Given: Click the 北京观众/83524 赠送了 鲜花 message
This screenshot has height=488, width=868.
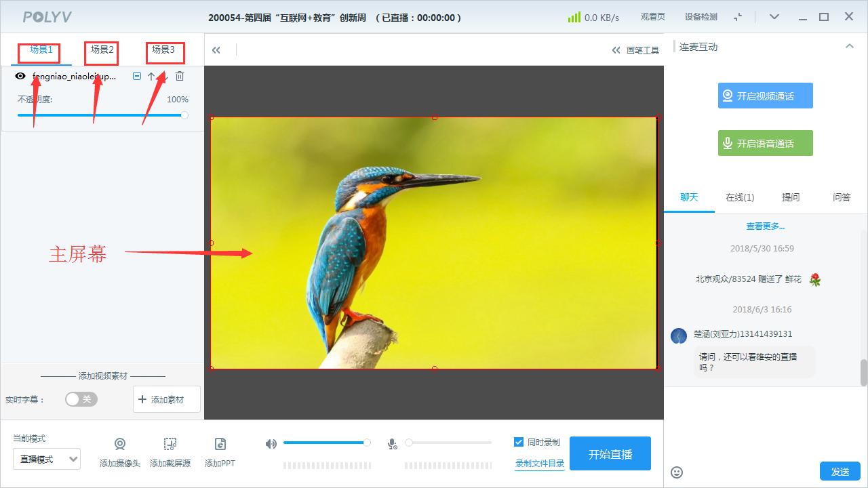Looking at the screenshot, I should 749,279.
